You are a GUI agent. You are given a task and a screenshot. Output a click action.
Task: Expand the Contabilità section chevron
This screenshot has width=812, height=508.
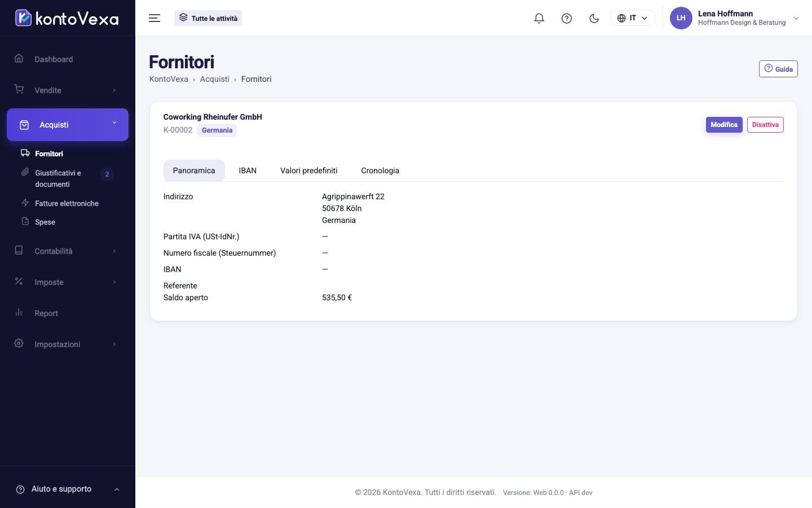(114, 251)
